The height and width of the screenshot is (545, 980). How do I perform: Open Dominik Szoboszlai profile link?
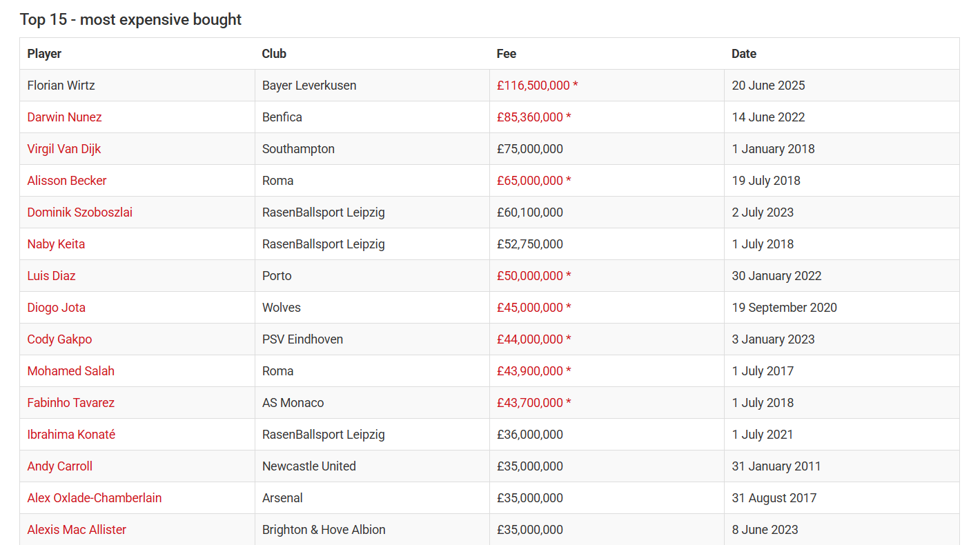pyautogui.click(x=80, y=212)
